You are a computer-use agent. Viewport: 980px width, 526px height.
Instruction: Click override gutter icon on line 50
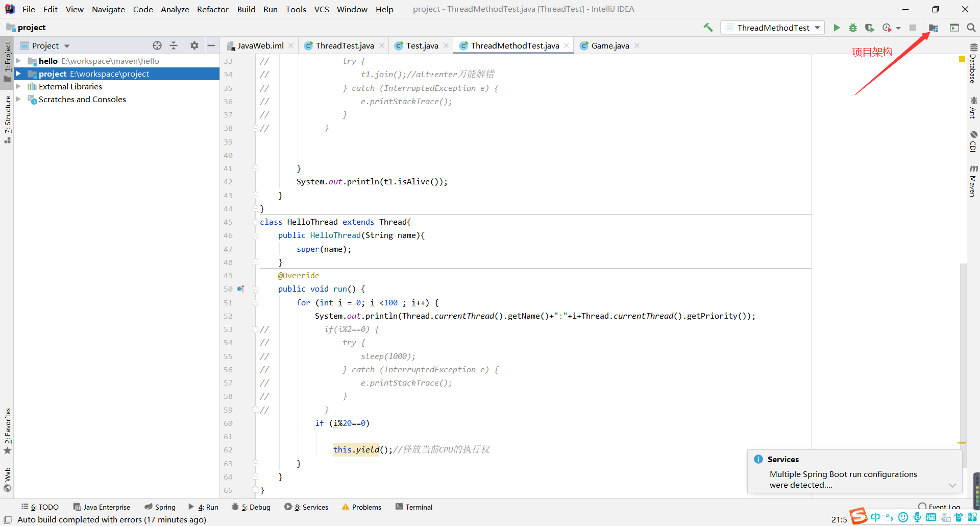[x=241, y=289]
